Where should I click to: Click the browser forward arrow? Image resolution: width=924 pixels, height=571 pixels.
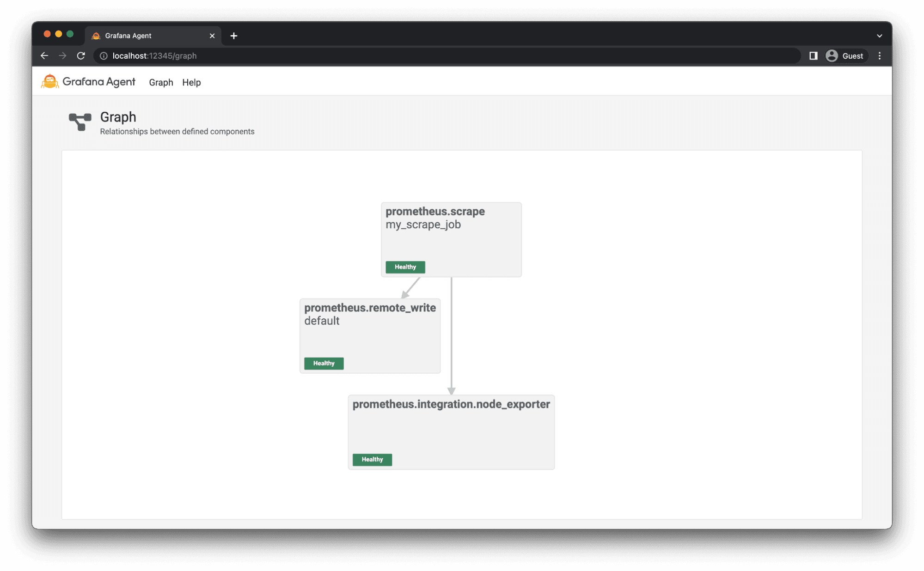[62, 55]
